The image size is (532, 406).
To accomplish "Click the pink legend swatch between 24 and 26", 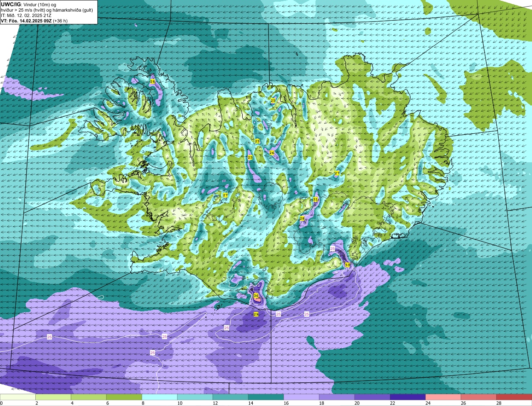I will pos(443,397).
